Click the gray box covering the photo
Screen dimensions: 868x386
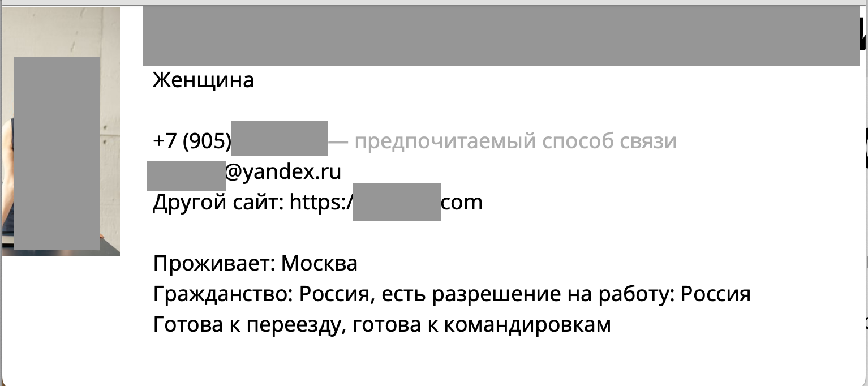57,153
